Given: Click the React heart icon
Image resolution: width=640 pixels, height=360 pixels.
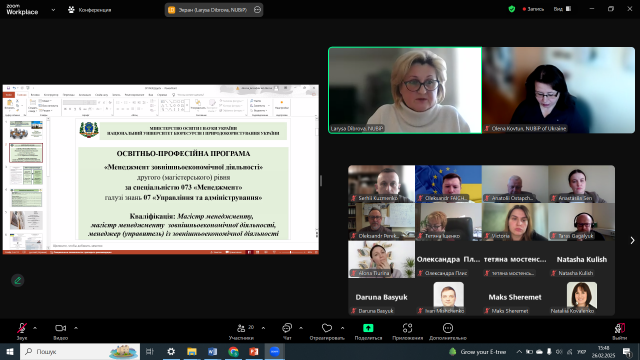Looking at the screenshot, I should pyautogui.click(x=327, y=328).
